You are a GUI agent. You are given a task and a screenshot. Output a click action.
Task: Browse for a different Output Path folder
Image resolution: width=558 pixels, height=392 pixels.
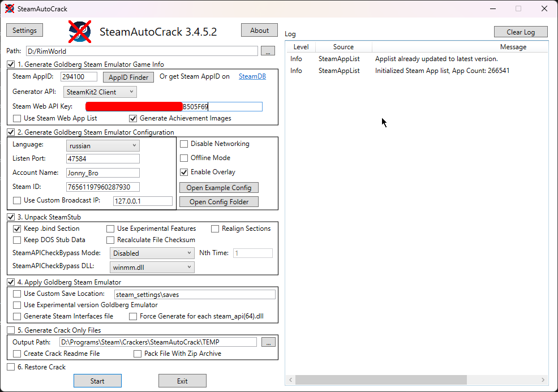point(268,342)
